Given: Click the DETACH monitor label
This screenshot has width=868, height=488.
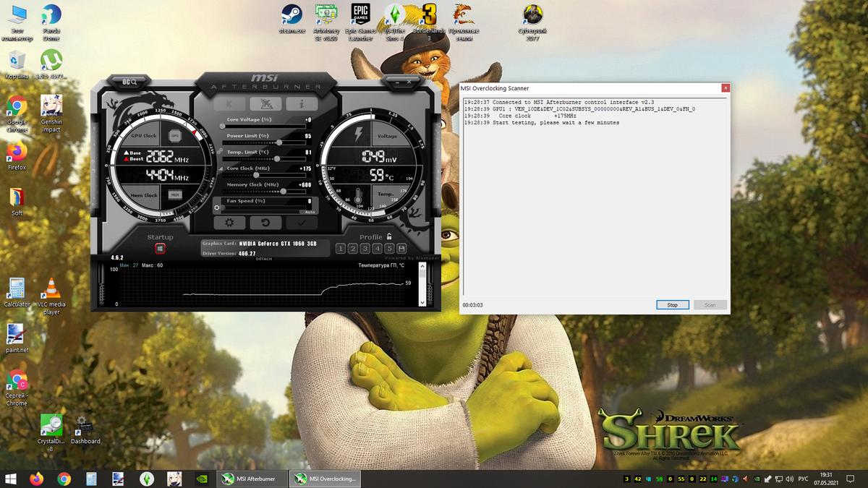Looking at the screenshot, I should (x=264, y=259).
